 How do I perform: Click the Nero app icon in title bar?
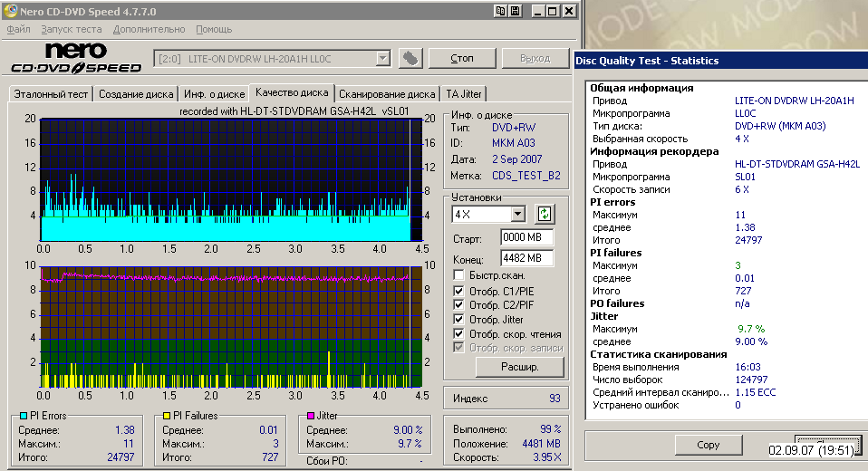(11, 11)
